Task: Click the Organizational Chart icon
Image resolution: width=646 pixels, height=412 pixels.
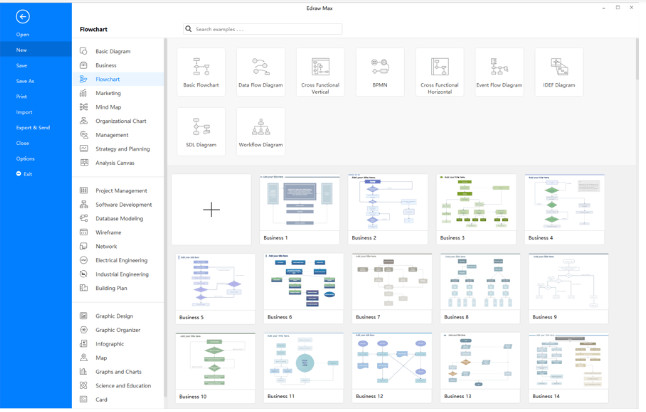Action: pos(84,121)
